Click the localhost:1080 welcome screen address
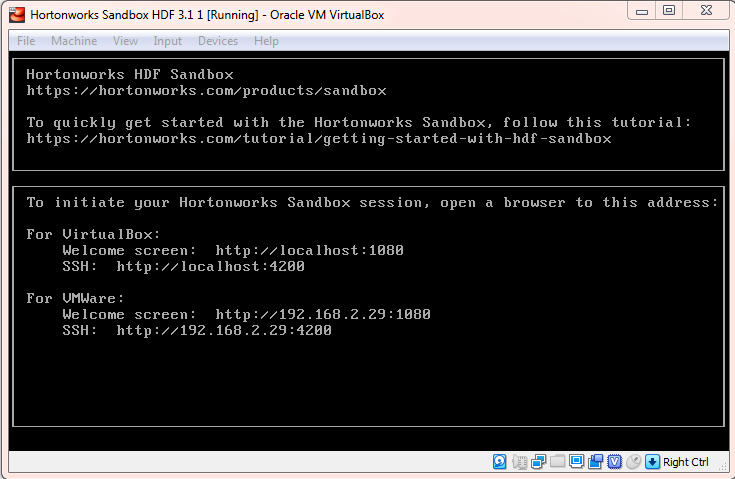 (x=309, y=250)
